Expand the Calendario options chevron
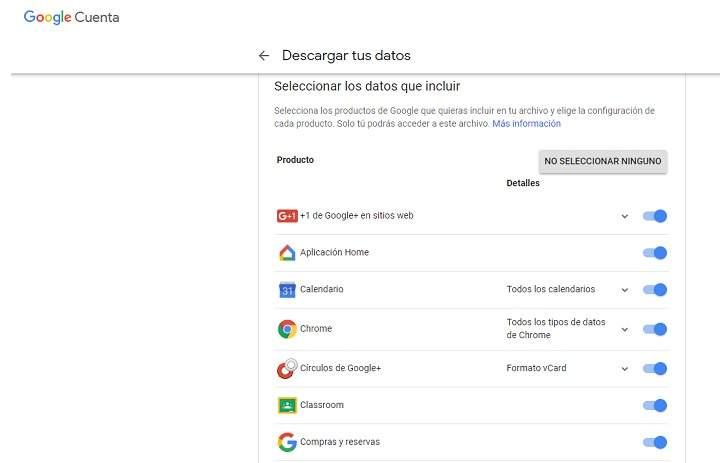This screenshot has height=463, width=720. 624,290
